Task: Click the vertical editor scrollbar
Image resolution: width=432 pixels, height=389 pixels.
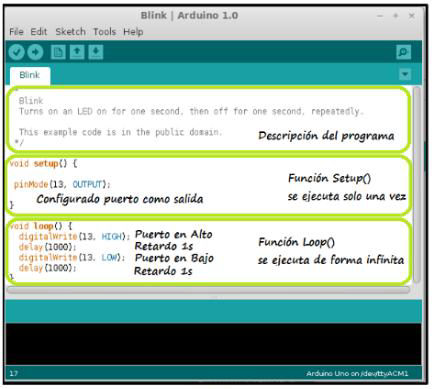Action: tap(416, 184)
